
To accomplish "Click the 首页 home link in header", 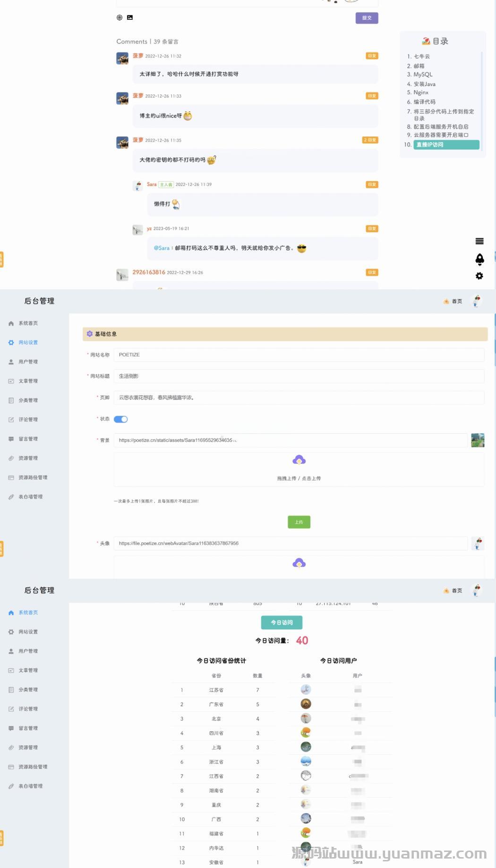I will pyautogui.click(x=453, y=301).
